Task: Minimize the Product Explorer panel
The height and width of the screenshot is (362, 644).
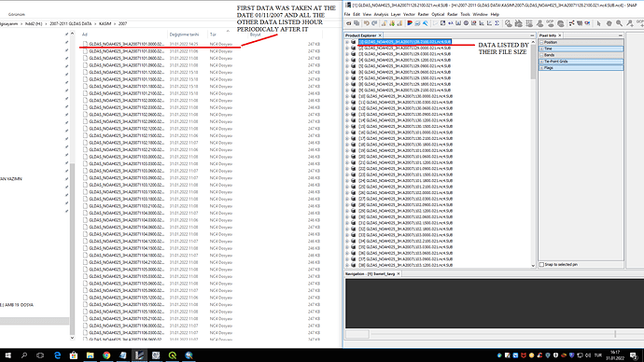Action: [x=532, y=35]
